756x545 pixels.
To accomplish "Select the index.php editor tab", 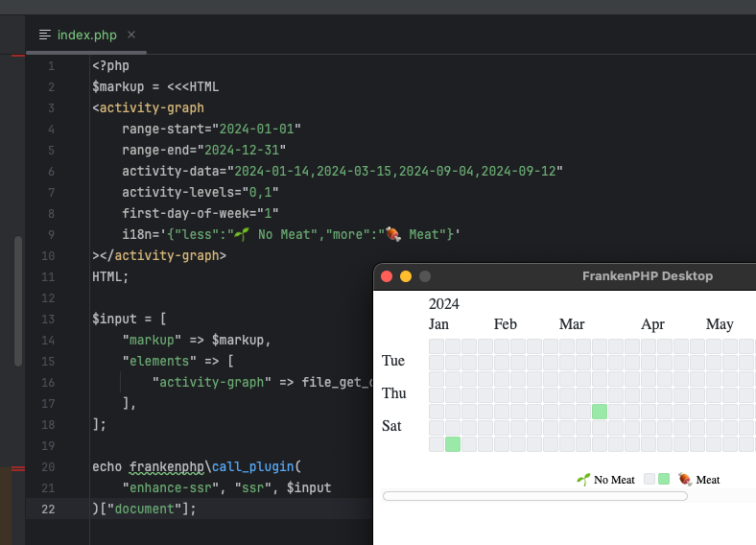I will point(86,36).
